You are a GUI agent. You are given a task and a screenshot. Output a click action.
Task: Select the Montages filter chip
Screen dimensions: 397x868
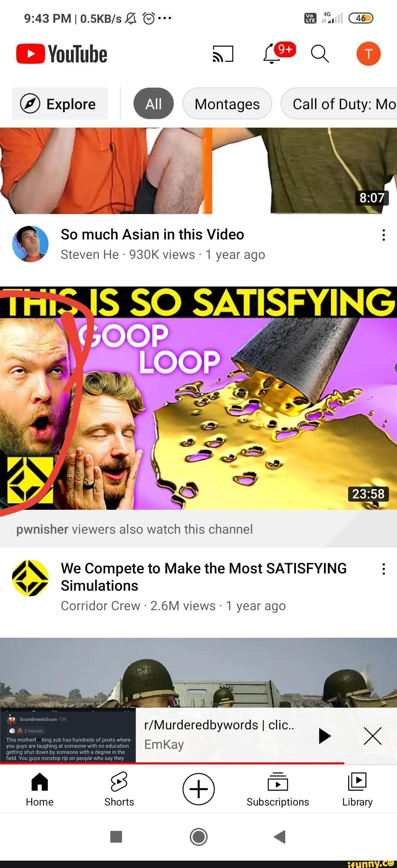coord(227,104)
